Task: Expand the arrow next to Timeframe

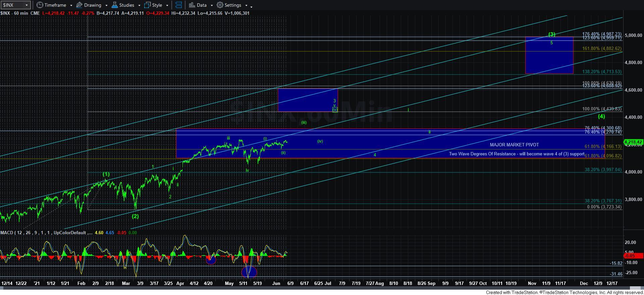Action: [x=71, y=5]
